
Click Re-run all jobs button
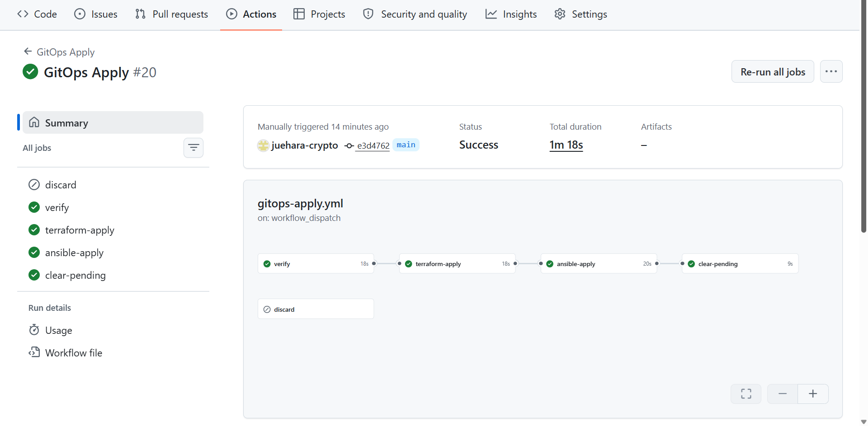pos(773,72)
